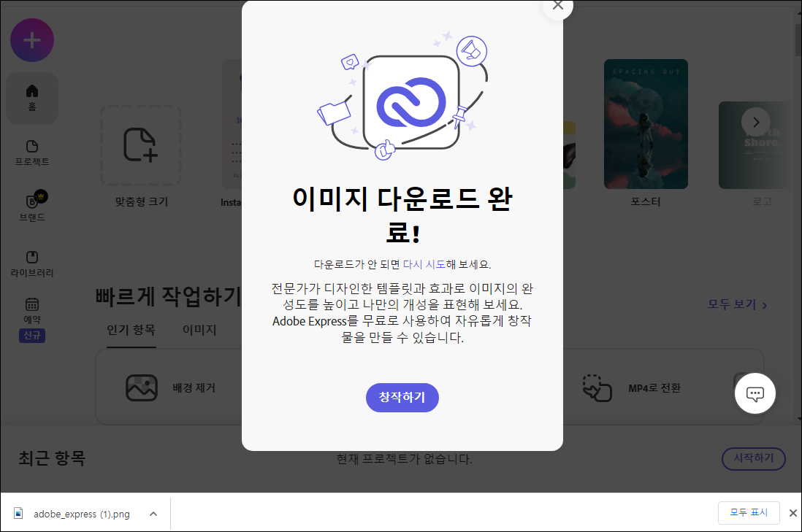
Task: Choose the 배경 제거 quick action
Action: click(x=171, y=388)
